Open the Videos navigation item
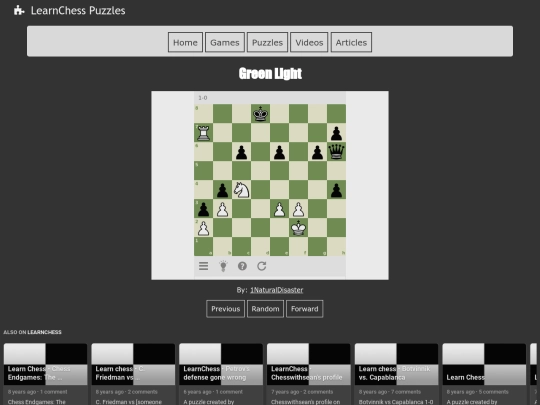540x405 pixels. pos(309,42)
